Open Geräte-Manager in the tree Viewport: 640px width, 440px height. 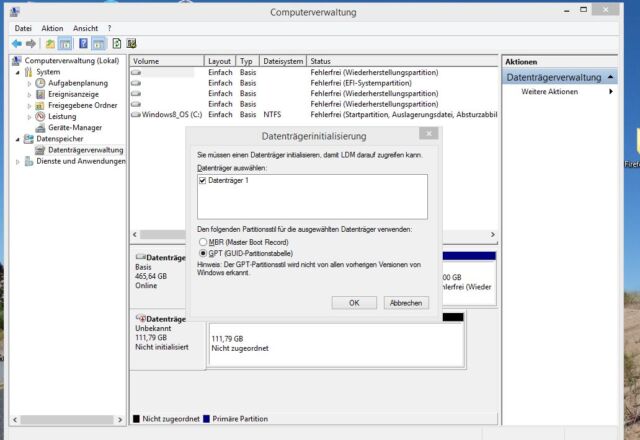pos(75,128)
